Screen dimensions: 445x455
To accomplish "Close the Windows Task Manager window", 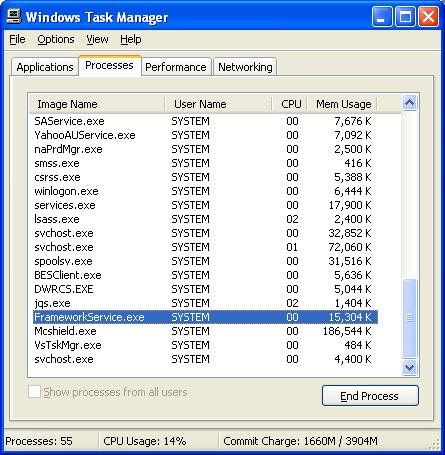I will pyautogui.click(x=428, y=16).
